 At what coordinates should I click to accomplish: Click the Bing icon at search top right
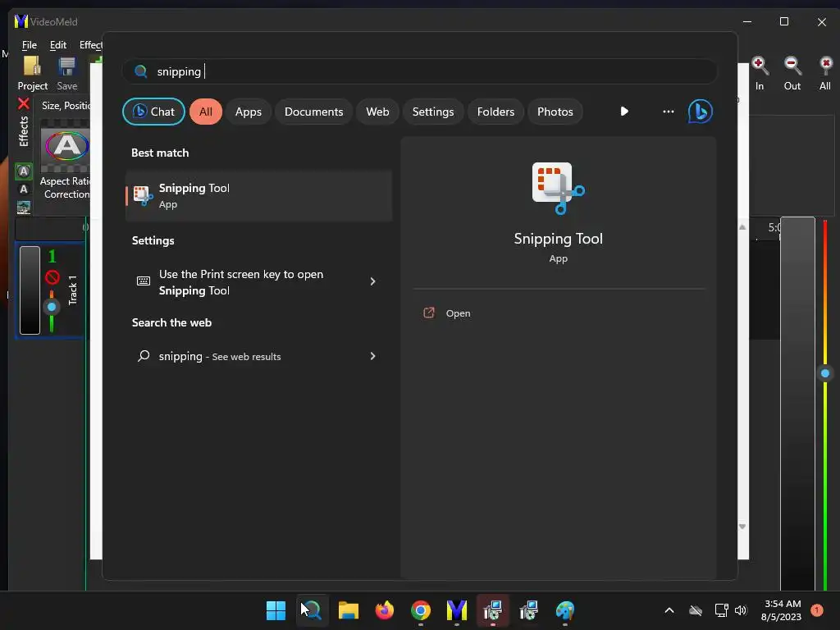coord(701,112)
